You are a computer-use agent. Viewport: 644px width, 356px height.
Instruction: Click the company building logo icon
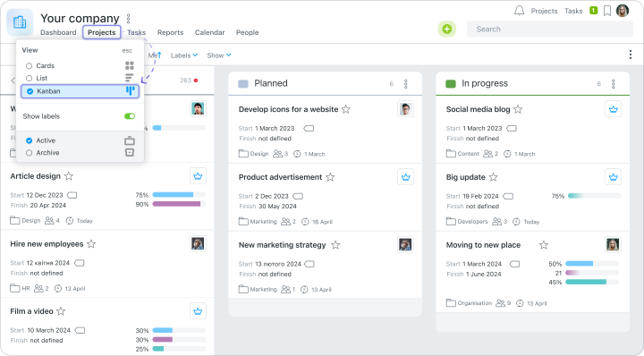(20, 22)
